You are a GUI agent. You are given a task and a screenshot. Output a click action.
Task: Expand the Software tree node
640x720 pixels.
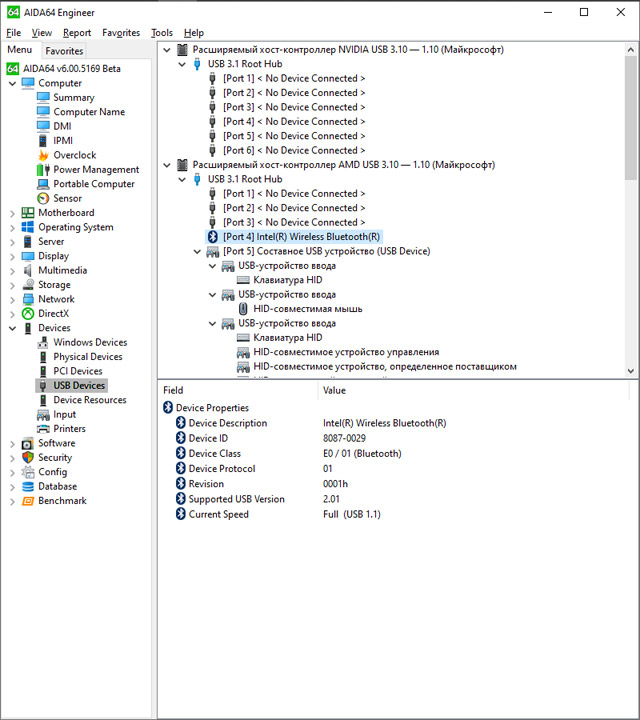(12, 444)
